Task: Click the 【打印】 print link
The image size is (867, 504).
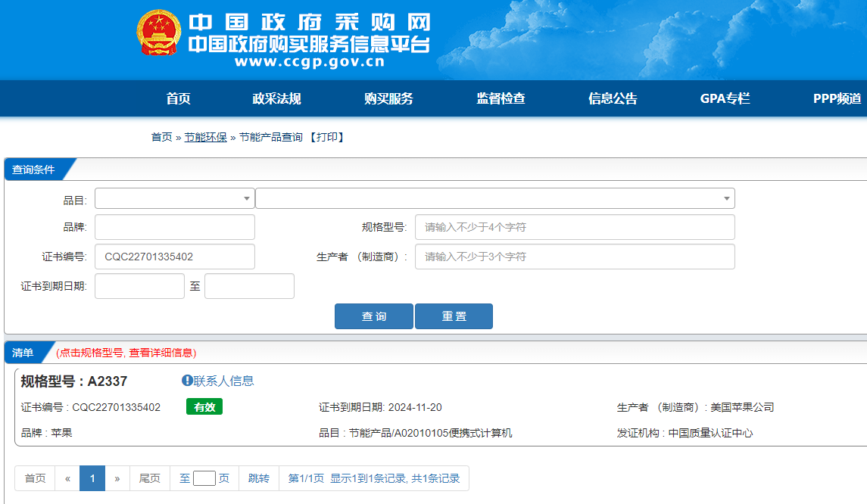Action: 327,137
